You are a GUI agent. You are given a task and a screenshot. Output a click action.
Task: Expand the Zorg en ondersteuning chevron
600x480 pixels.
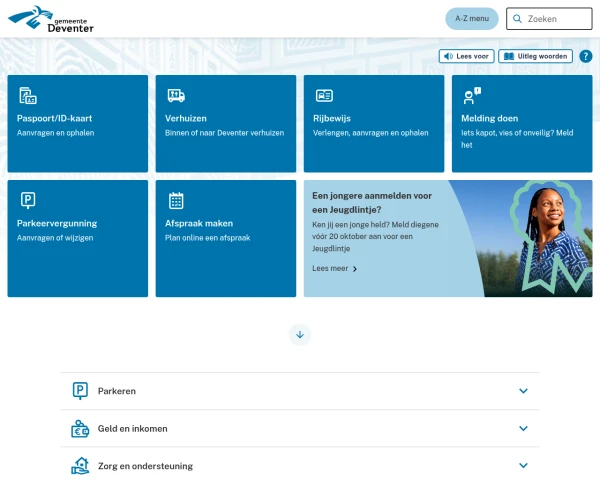[x=523, y=465]
